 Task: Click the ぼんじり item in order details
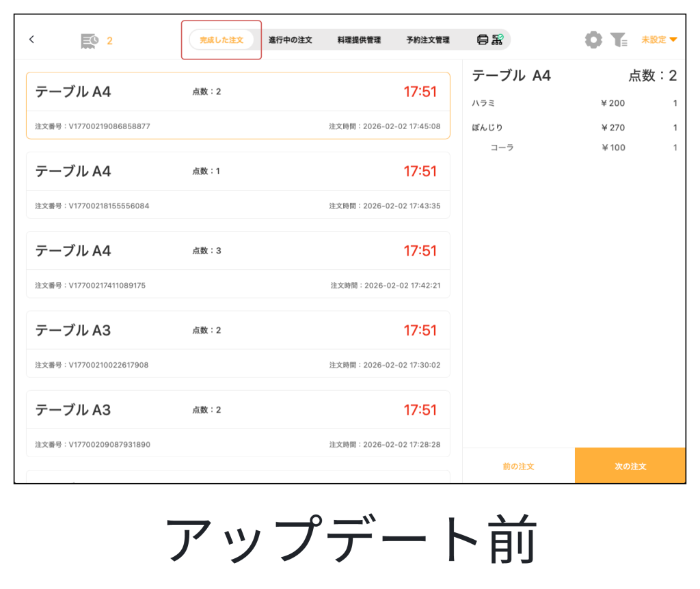(487, 128)
